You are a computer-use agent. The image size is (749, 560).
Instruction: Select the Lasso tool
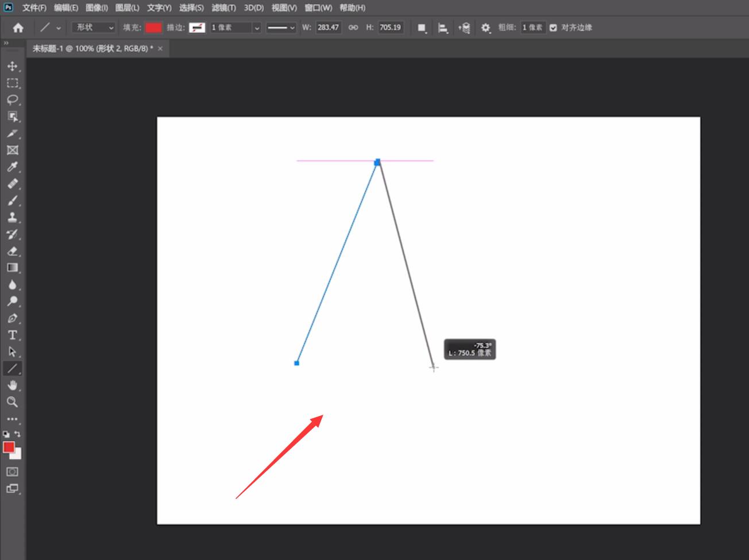tap(12, 100)
